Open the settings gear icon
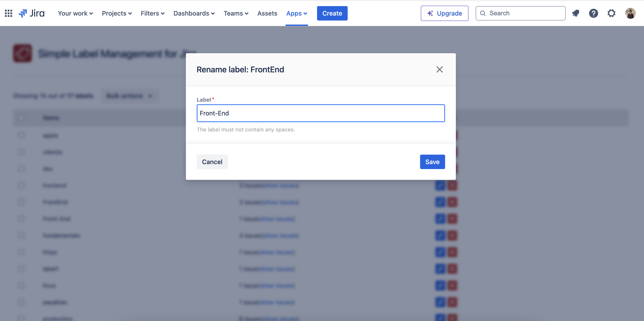Viewport: 644px width, 321px height. click(x=611, y=13)
